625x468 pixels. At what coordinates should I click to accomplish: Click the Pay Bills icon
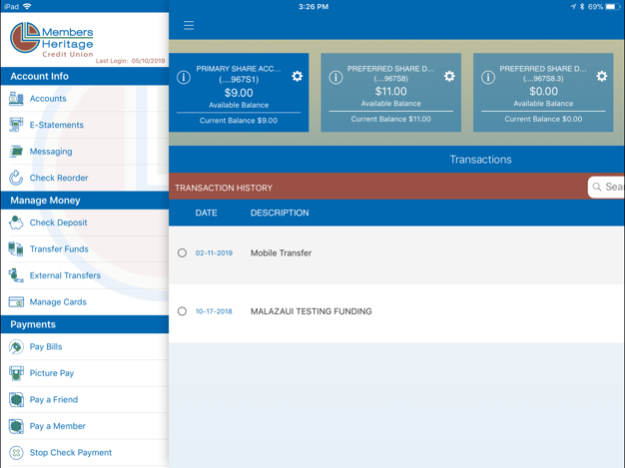coord(16,346)
